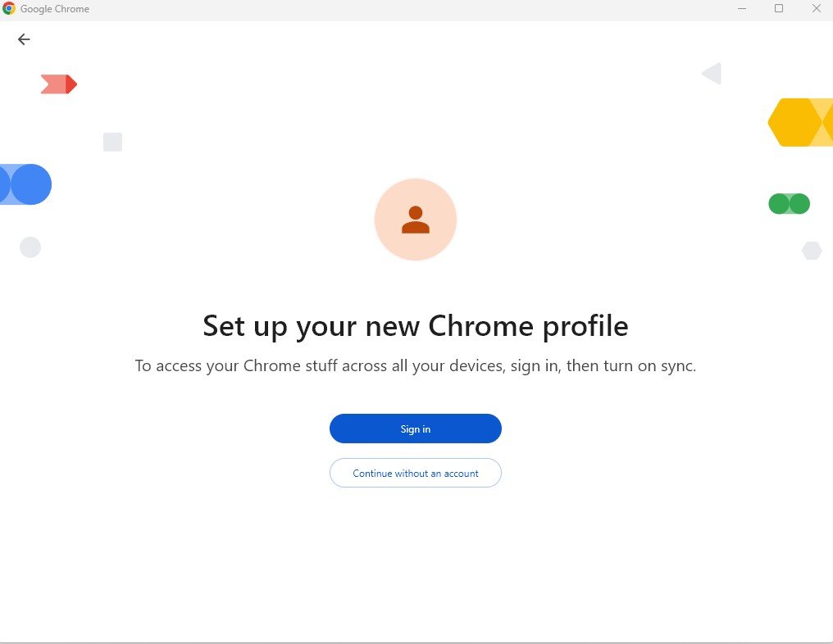Click the 'Google Chrome' title text
This screenshot has width=833, height=644.
55,9
